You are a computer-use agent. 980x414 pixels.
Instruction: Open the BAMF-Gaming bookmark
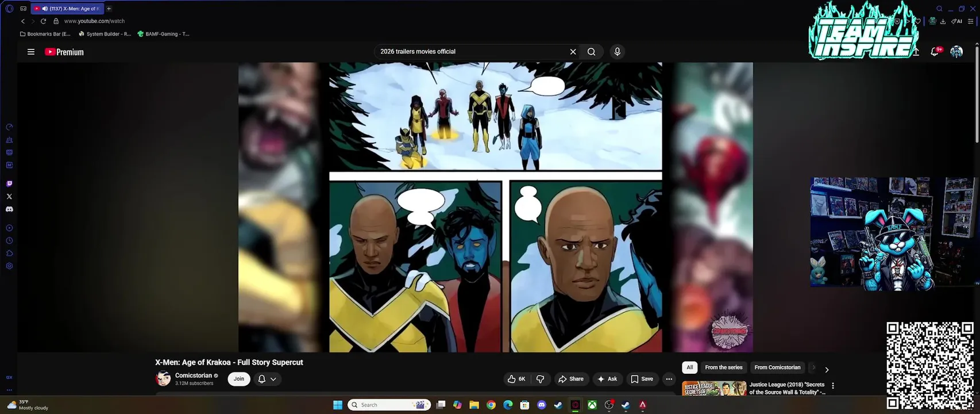(163, 34)
